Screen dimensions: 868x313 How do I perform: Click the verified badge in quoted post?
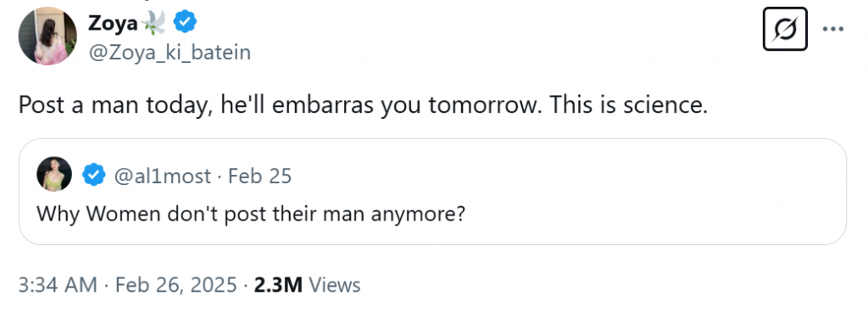(x=94, y=176)
